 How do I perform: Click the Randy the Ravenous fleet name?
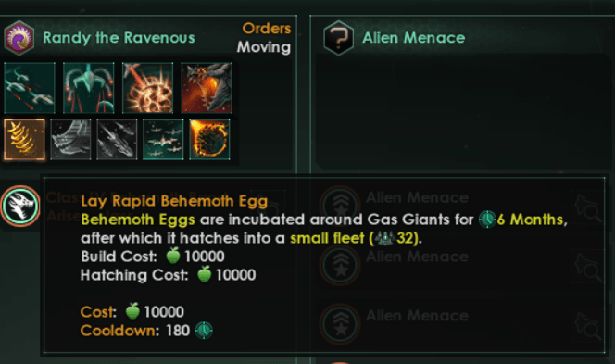(x=119, y=38)
